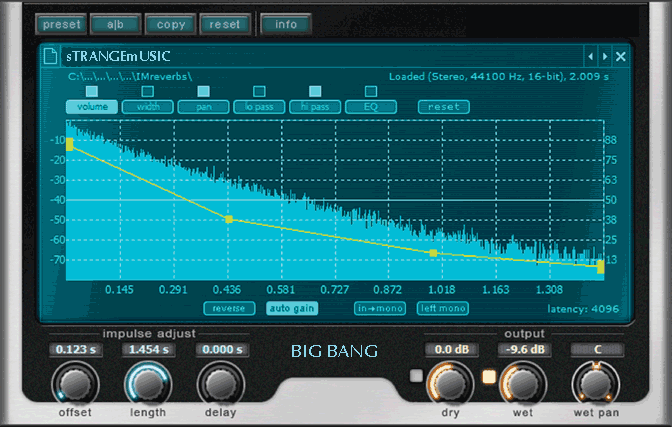Enable the checkbox above EQ
Screen dimensions: 672x427
pos(371,91)
